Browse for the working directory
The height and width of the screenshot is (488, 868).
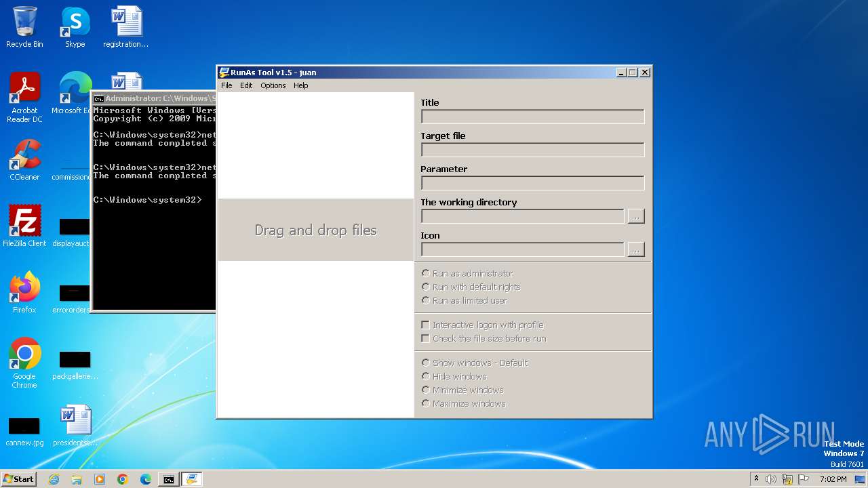635,216
